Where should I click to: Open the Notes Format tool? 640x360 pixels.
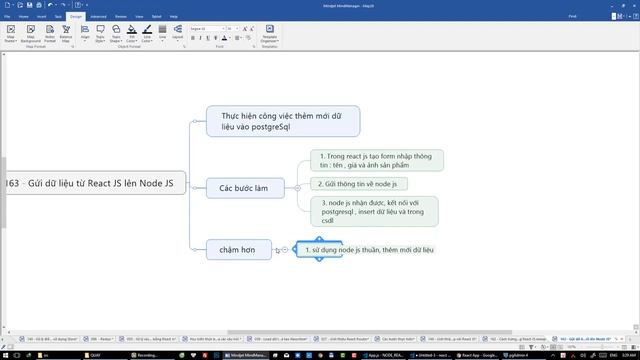(49, 33)
